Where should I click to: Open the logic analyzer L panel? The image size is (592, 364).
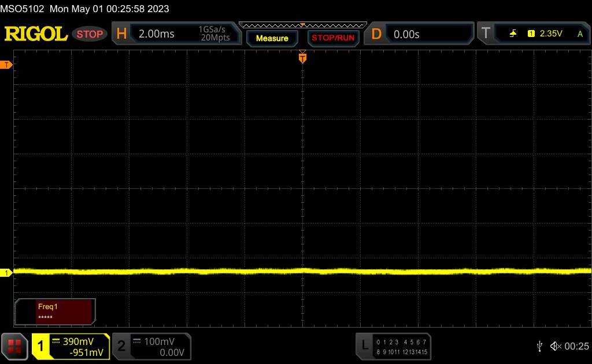tap(364, 346)
